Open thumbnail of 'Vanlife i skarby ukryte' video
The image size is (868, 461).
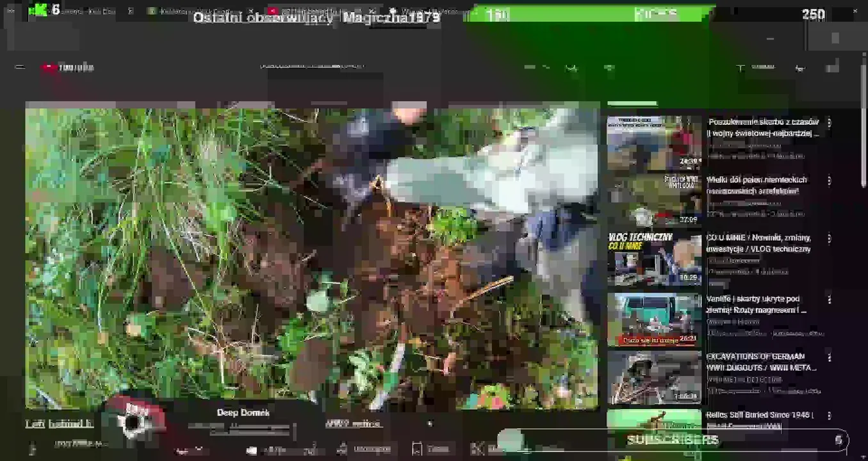pos(654,319)
